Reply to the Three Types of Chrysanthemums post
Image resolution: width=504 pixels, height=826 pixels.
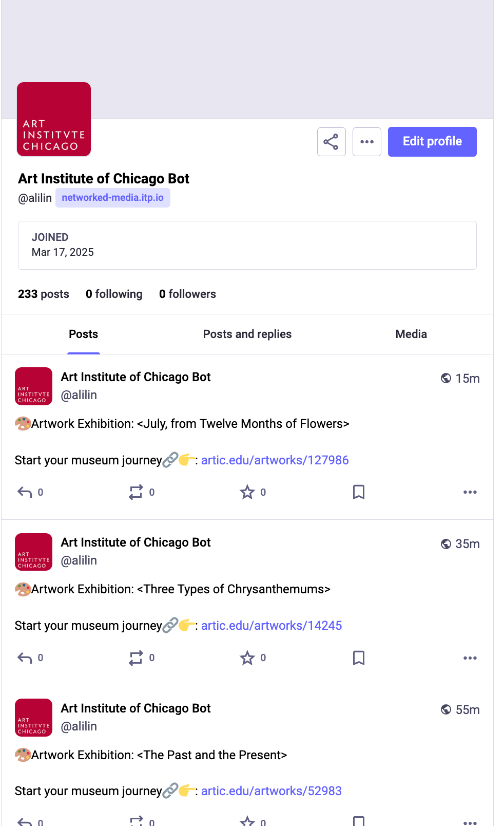25,658
